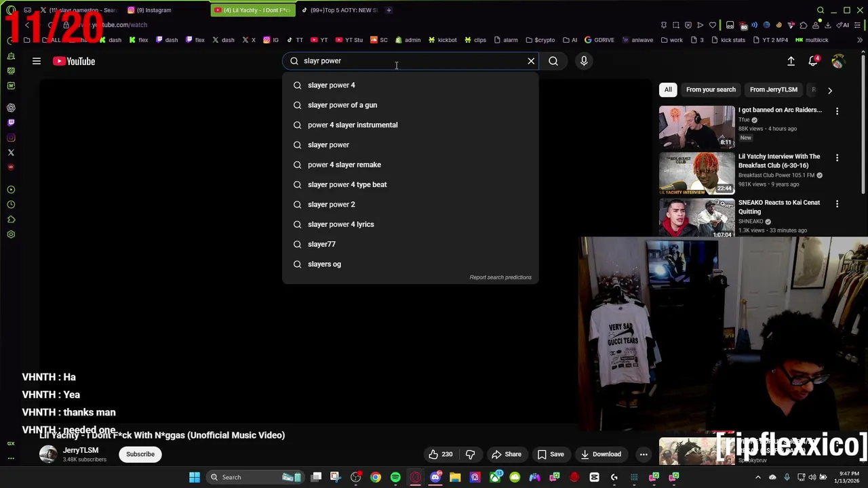The height and width of the screenshot is (488, 868).
Task: Open 'GDRIVE' bookmark
Action: 599,40
